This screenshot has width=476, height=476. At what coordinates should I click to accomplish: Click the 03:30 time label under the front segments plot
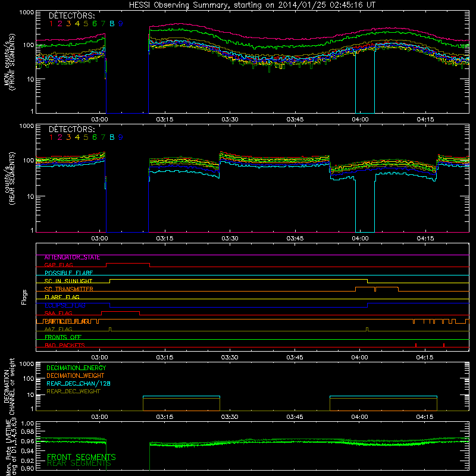click(x=230, y=120)
